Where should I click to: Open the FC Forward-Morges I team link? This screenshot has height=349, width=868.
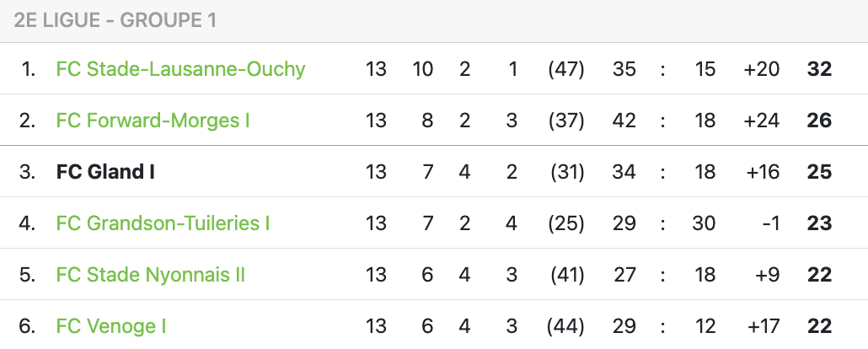click(x=153, y=121)
